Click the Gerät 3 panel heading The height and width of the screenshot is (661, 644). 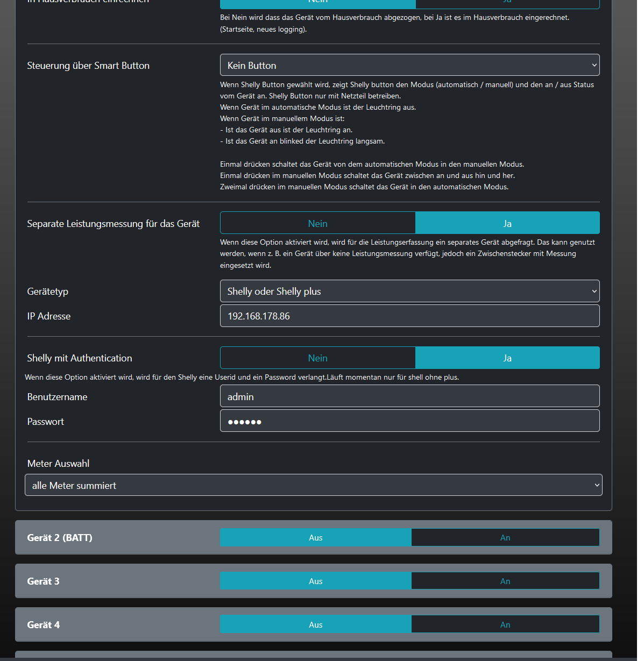pyautogui.click(x=44, y=581)
